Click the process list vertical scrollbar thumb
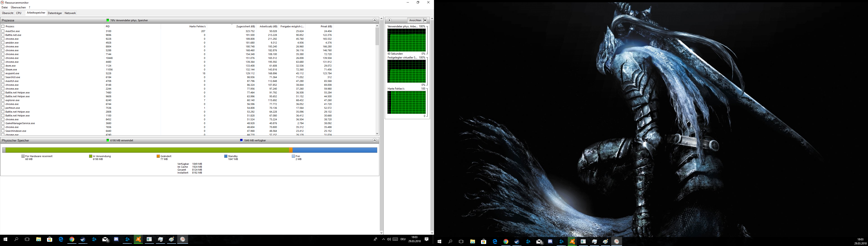The image size is (868, 246). coord(377,36)
